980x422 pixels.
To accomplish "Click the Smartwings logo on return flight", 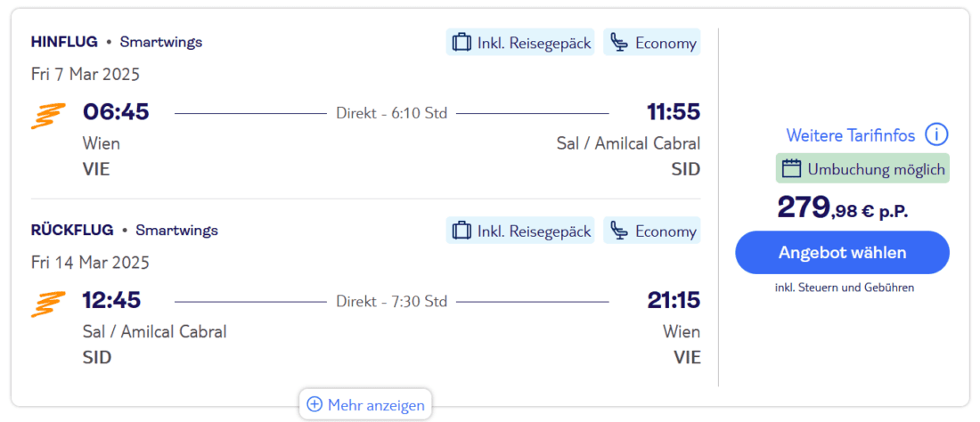I will coord(48,304).
